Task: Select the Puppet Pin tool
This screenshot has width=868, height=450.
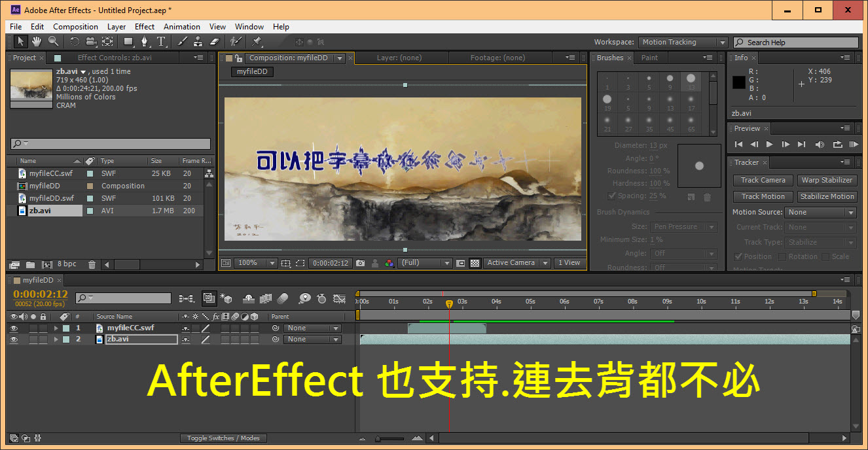Action: pyautogui.click(x=257, y=41)
